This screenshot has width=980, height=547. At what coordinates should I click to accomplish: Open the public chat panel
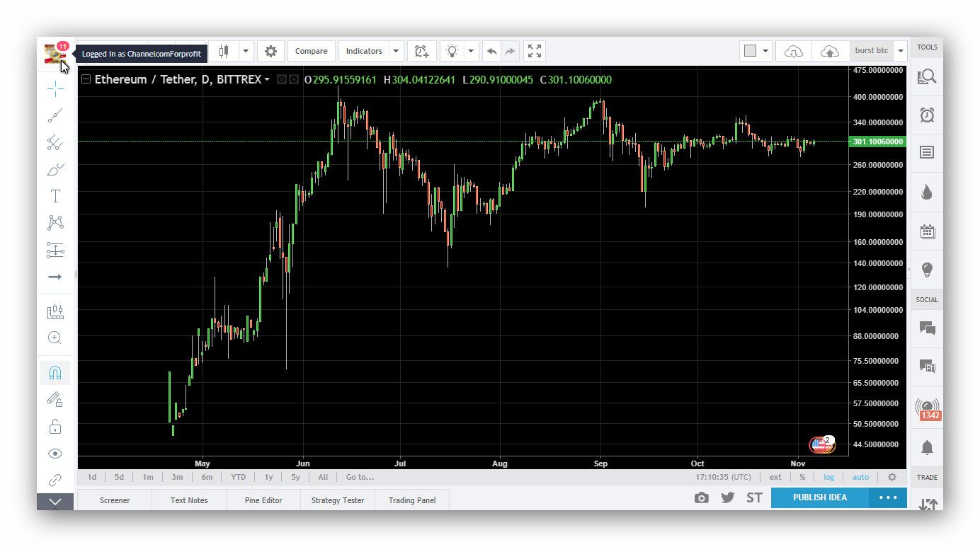coord(927,328)
